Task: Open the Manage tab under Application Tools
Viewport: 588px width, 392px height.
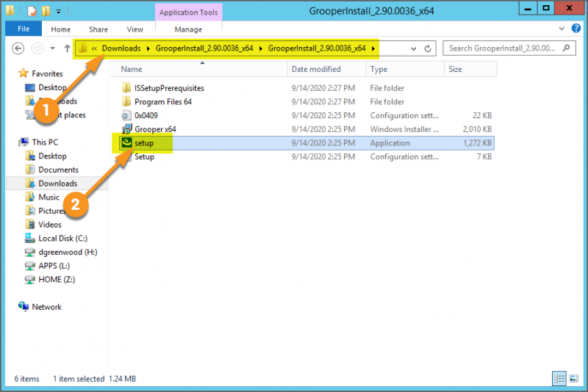Action: (188, 29)
